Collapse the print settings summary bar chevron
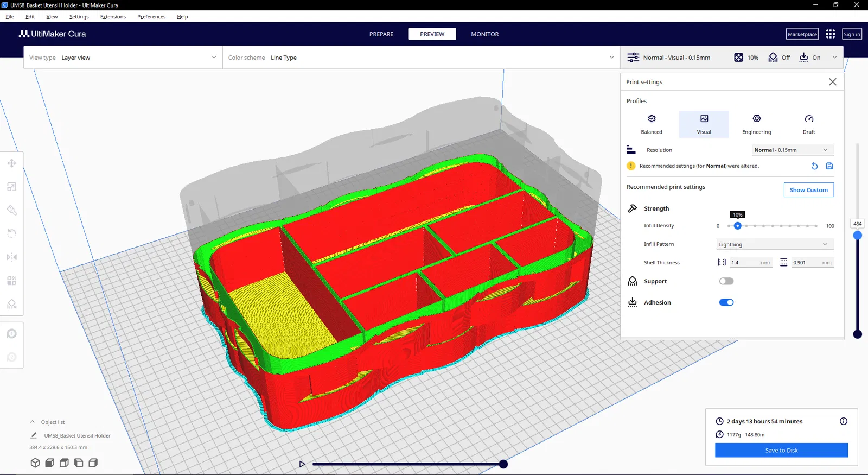Viewport: 868px width, 475px height. [834, 58]
